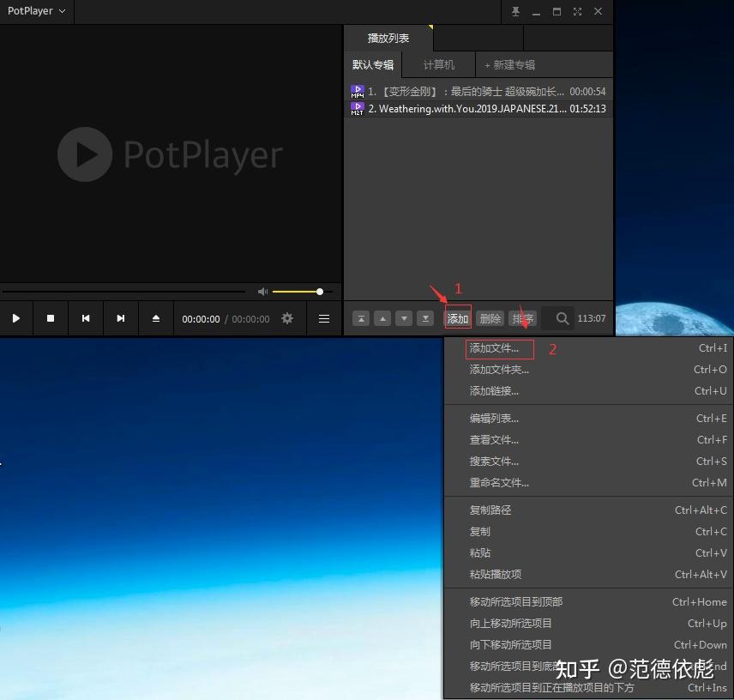Move selected item to playlist top
Image resolution: width=734 pixels, height=700 pixels.
tap(360, 317)
